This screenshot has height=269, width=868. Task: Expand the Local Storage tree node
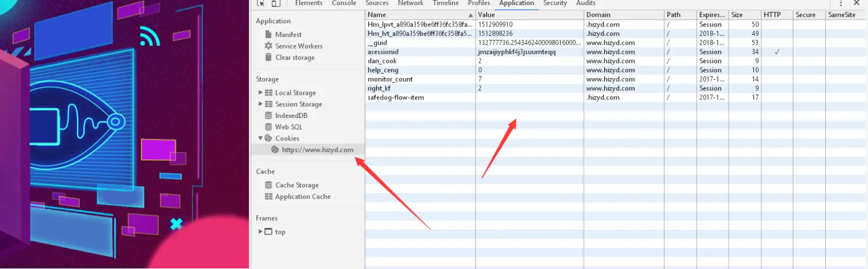[x=260, y=93]
